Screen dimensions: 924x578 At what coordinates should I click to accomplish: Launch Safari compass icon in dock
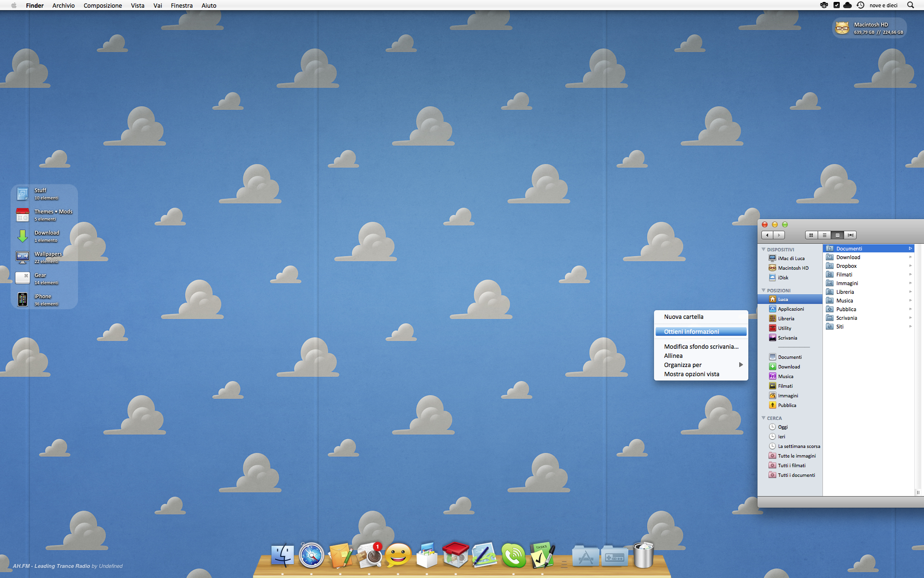[311, 555]
